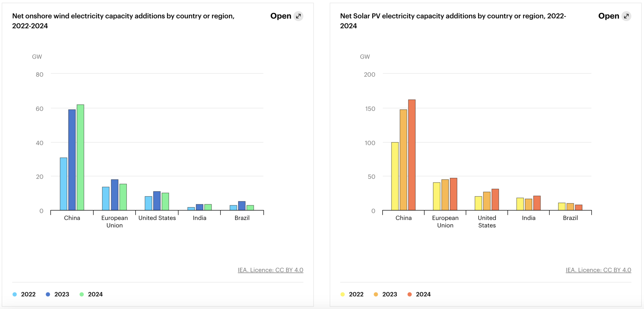Screen dimensions: 644x309
Task: Click 'United States' label in wind chart
Action: click(157, 218)
